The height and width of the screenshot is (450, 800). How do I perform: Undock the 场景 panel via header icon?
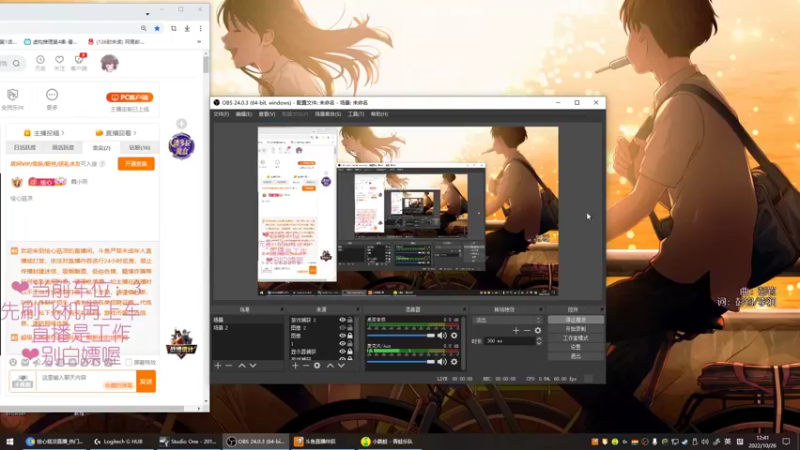point(281,310)
